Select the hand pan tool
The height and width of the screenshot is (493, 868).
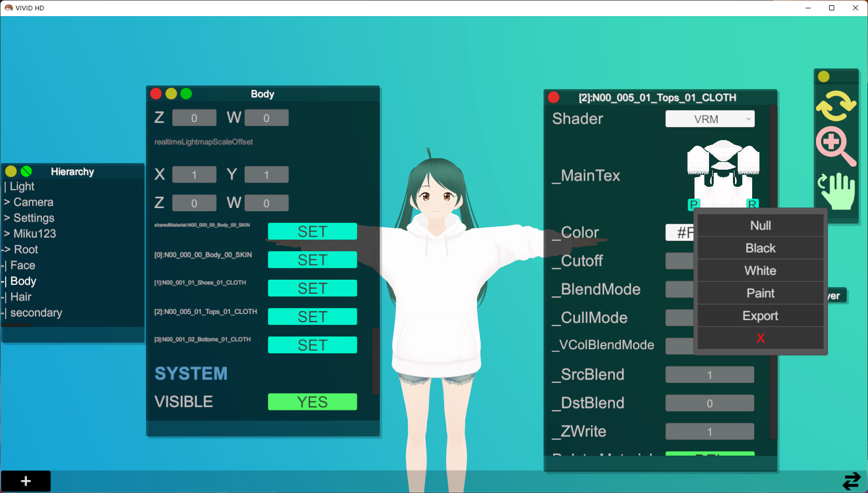[x=836, y=191]
